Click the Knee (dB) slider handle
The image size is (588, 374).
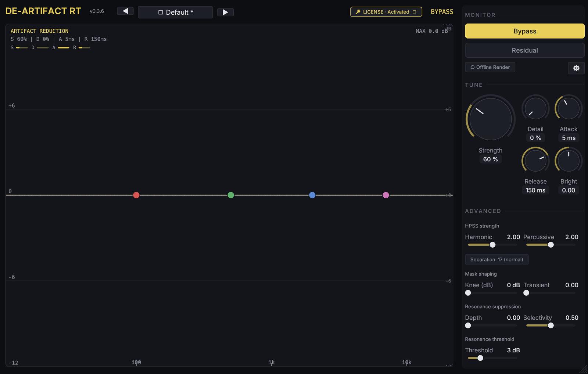[468, 293]
